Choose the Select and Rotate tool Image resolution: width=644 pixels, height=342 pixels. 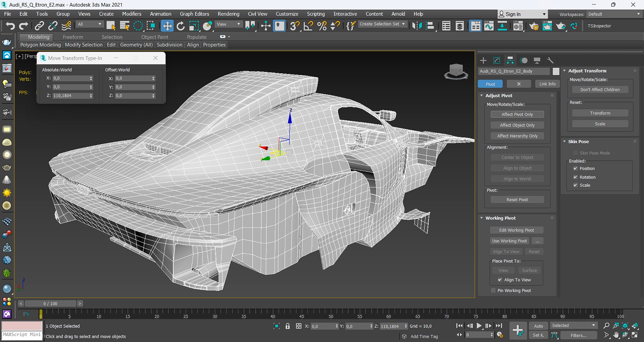tap(180, 26)
